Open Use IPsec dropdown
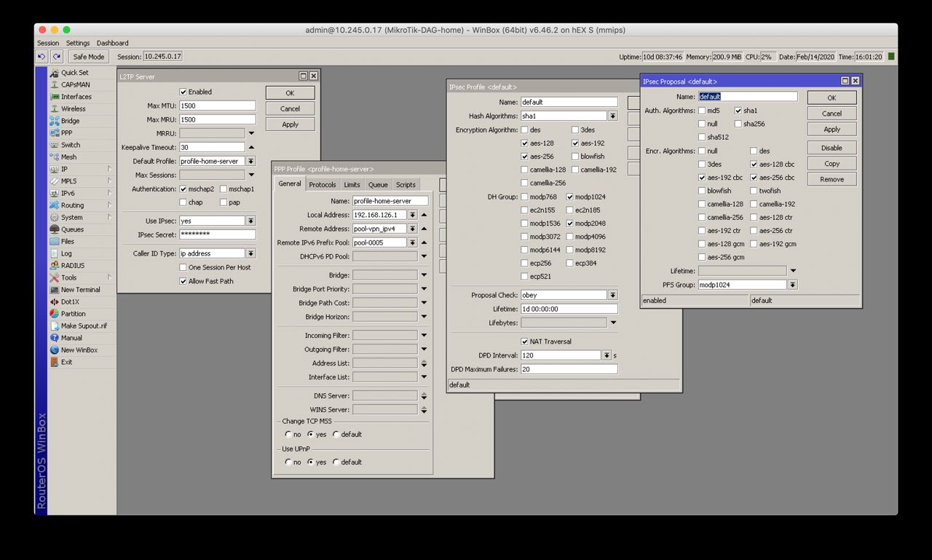The height and width of the screenshot is (560, 932). click(x=250, y=221)
